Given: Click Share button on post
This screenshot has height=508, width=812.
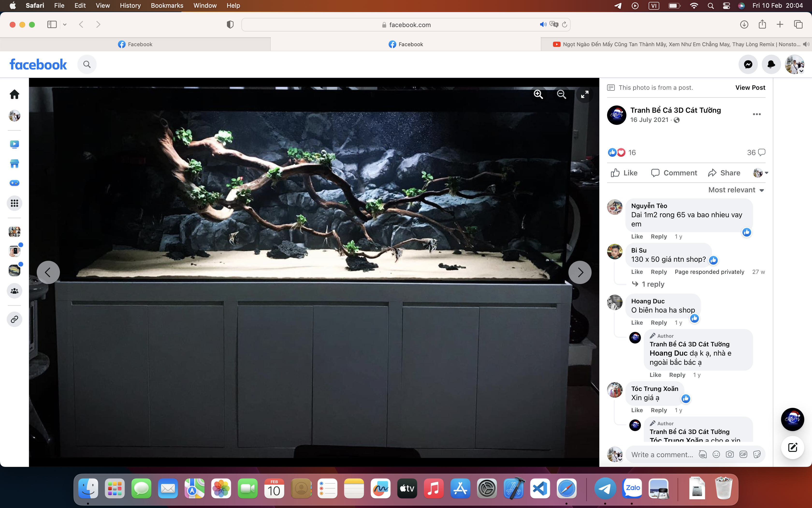Looking at the screenshot, I should (724, 173).
